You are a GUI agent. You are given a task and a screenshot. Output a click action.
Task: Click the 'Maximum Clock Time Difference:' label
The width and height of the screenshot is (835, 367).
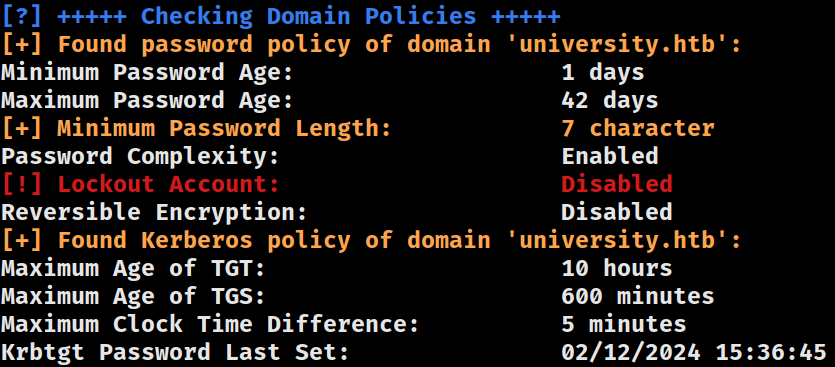(210, 324)
